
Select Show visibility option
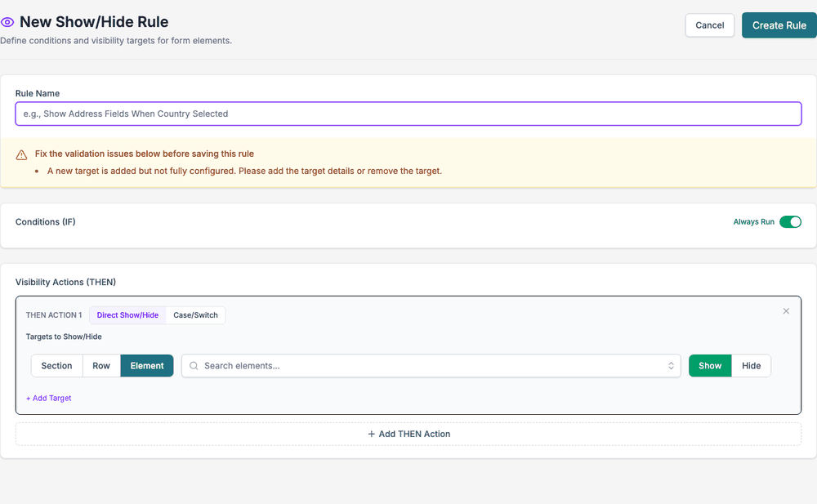pos(710,366)
